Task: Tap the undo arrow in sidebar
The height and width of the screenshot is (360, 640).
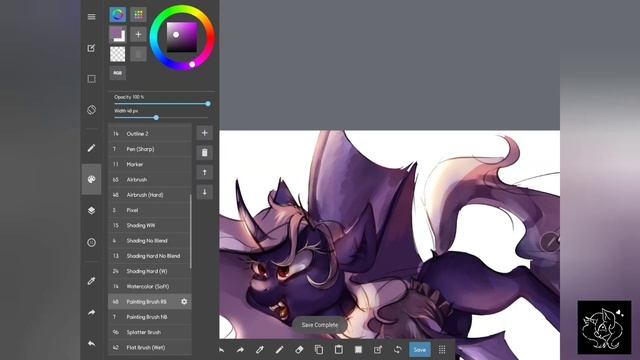Action: [x=91, y=344]
